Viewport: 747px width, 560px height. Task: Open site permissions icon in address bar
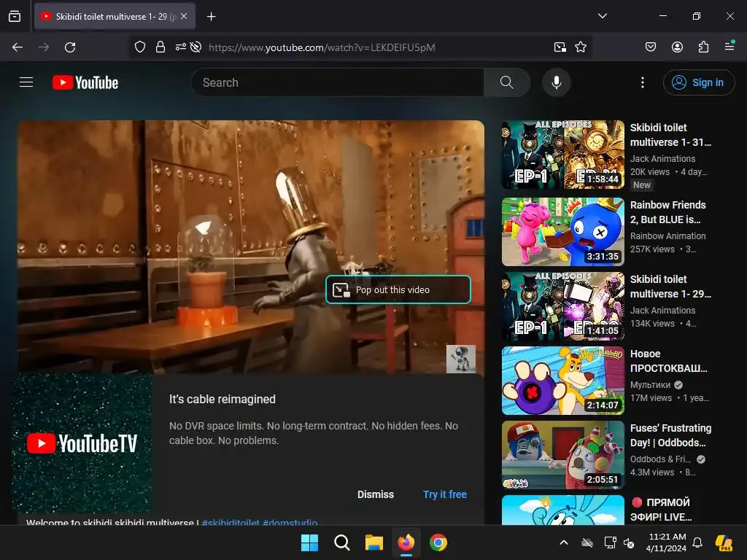tap(181, 47)
